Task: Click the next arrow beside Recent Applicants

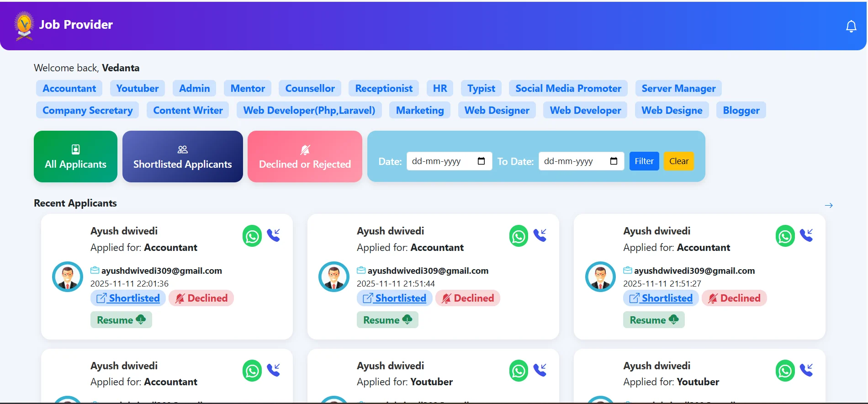Action: tap(829, 206)
